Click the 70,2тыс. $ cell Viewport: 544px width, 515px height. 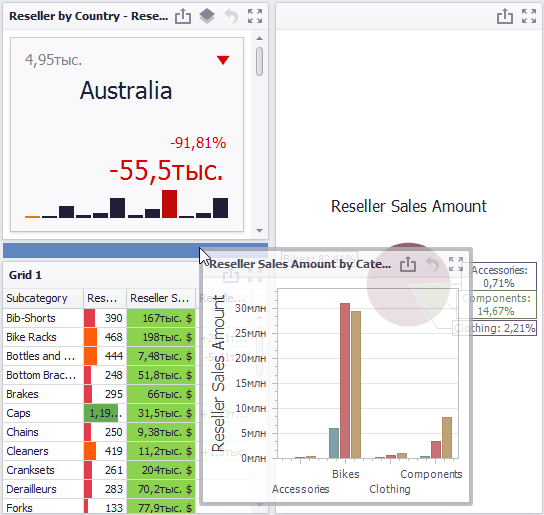pos(161,489)
